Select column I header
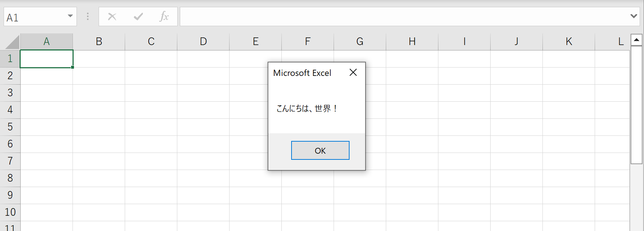The width and height of the screenshot is (644, 231). pyautogui.click(x=464, y=42)
